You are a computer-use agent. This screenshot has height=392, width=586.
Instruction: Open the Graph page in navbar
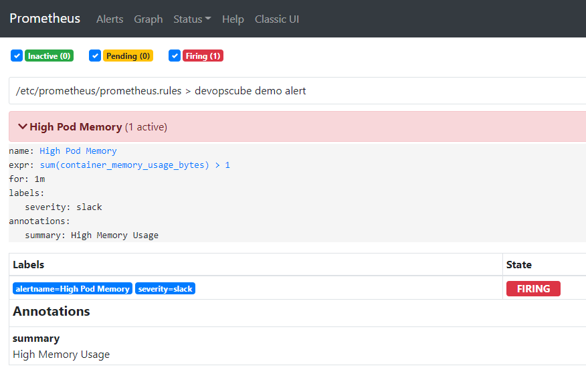[149, 19]
